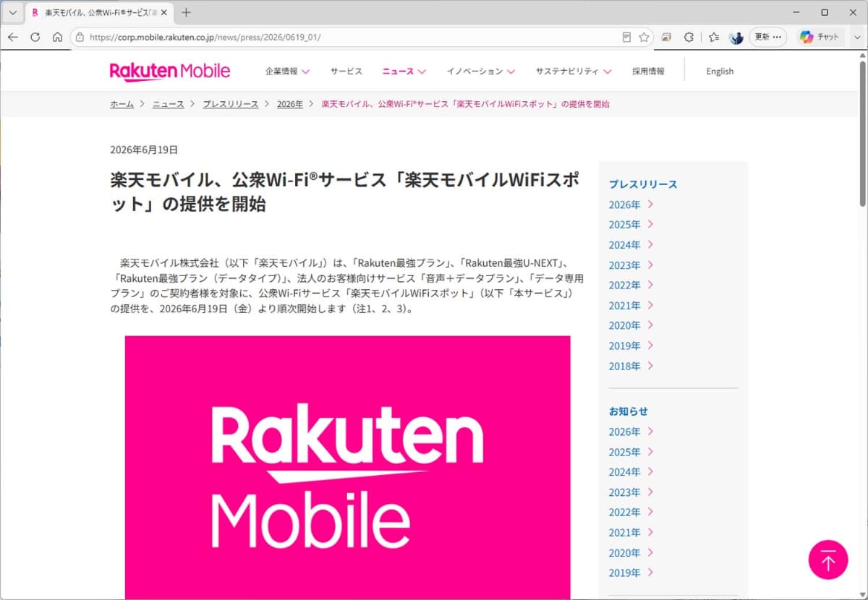Viewport: 868px width, 600px height.
Task: Open a new tab with plus icon
Action: pos(186,12)
